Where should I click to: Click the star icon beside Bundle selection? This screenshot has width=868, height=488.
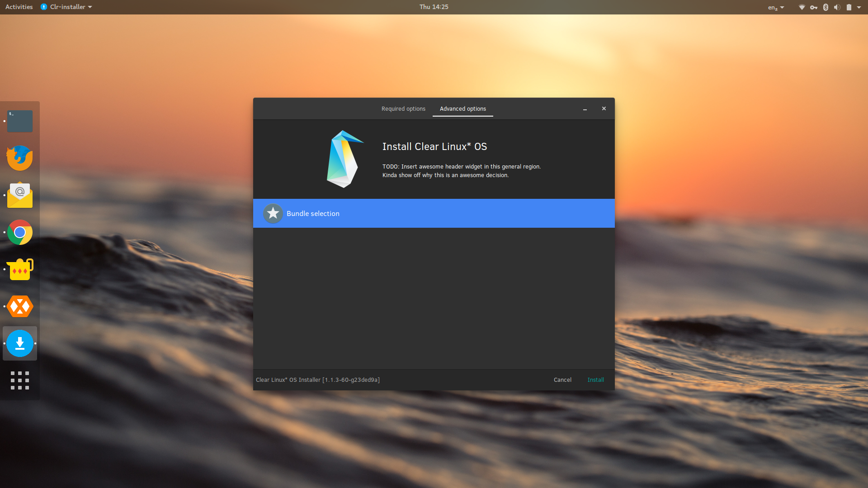[273, 213]
